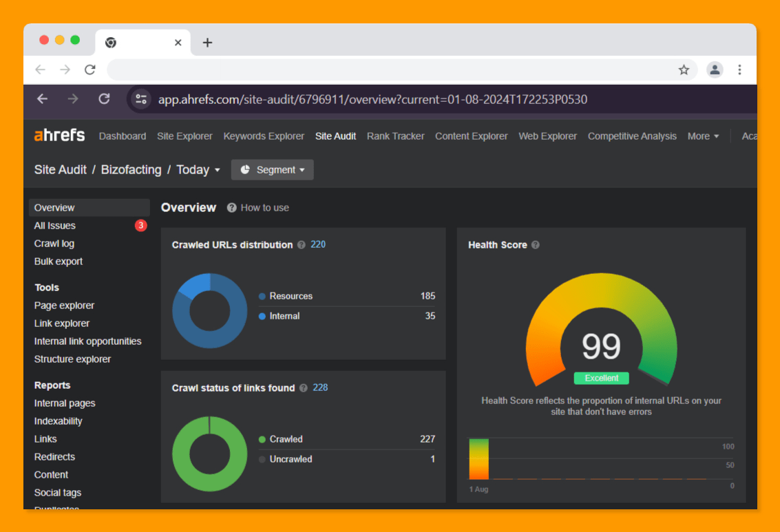Open the browser profile avatar icon
This screenshot has height=532, width=780.
(x=715, y=70)
